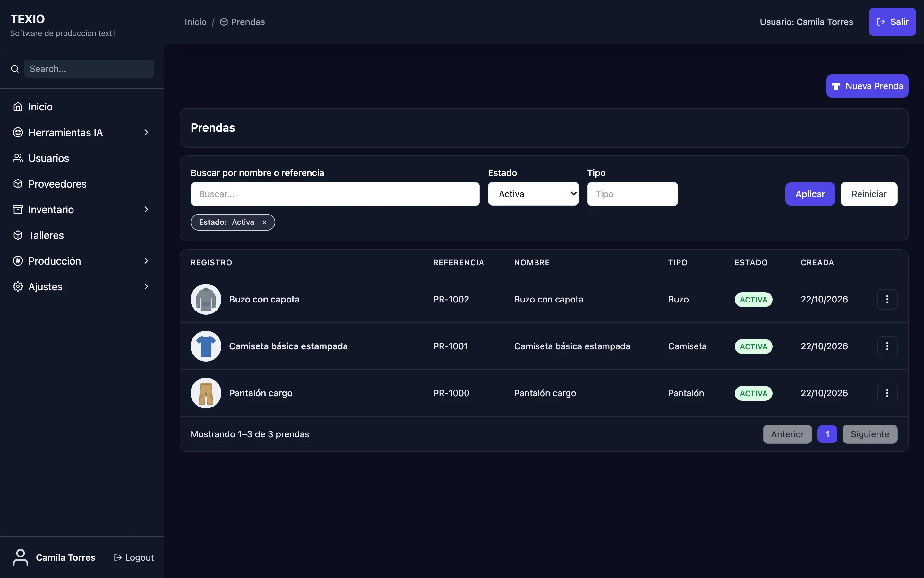Open actions menu for Camiseta básica estampada

pos(887,346)
